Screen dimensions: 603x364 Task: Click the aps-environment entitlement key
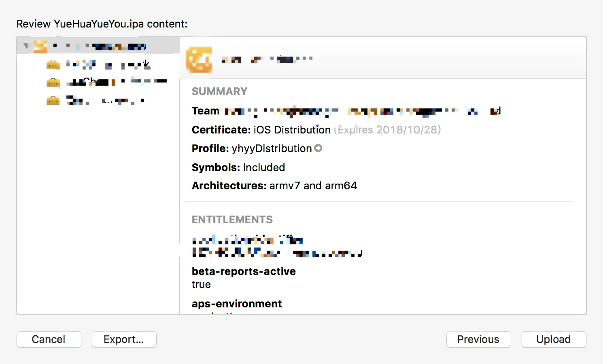click(x=237, y=304)
